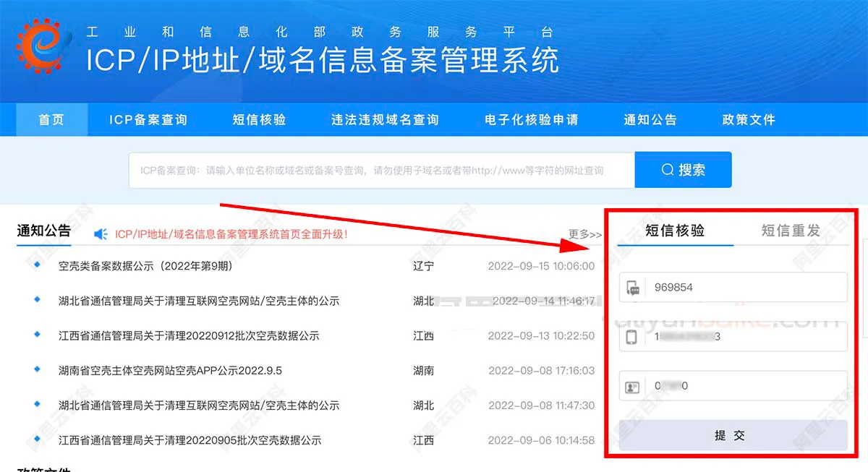Click the phone icon in the mobile number field
This screenshot has height=472, width=868.
pyautogui.click(x=631, y=336)
